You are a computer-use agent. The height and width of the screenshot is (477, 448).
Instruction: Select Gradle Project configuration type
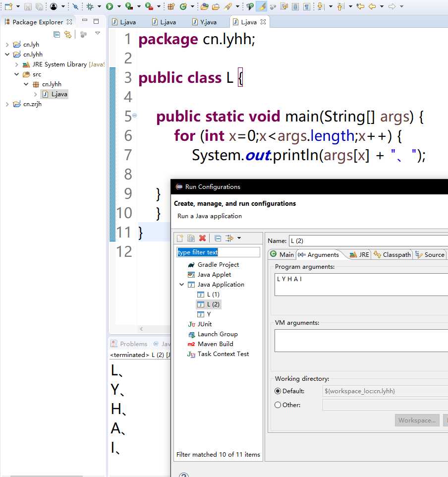(x=214, y=265)
